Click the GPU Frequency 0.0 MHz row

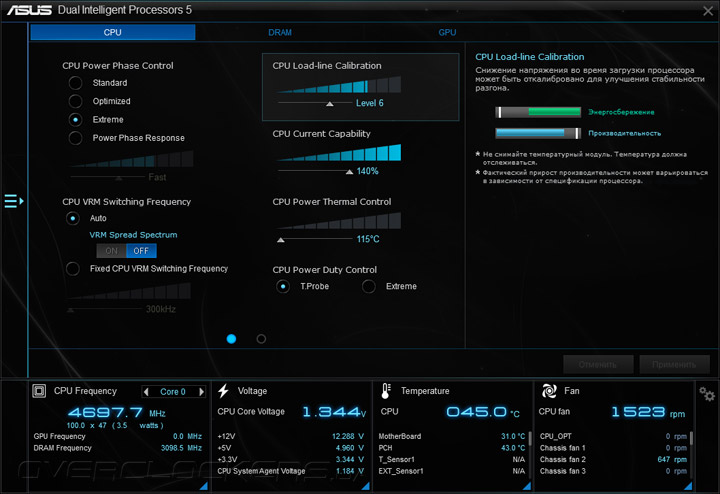[x=118, y=436]
